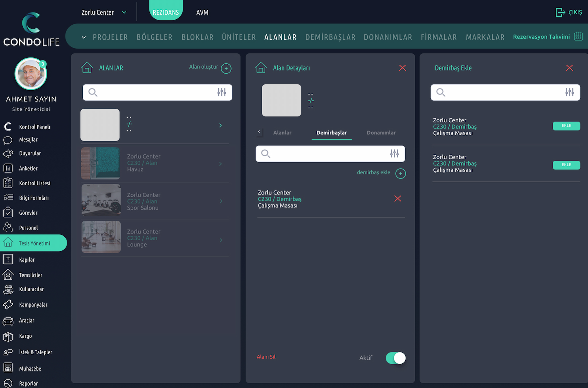
Task: Remove the Çalışma Masası item with the red X
Action: coord(397,199)
